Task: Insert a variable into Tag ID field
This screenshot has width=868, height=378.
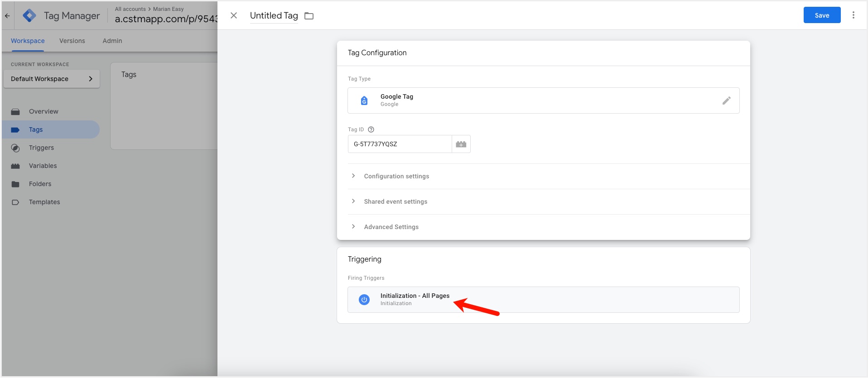Action: [x=461, y=144]
